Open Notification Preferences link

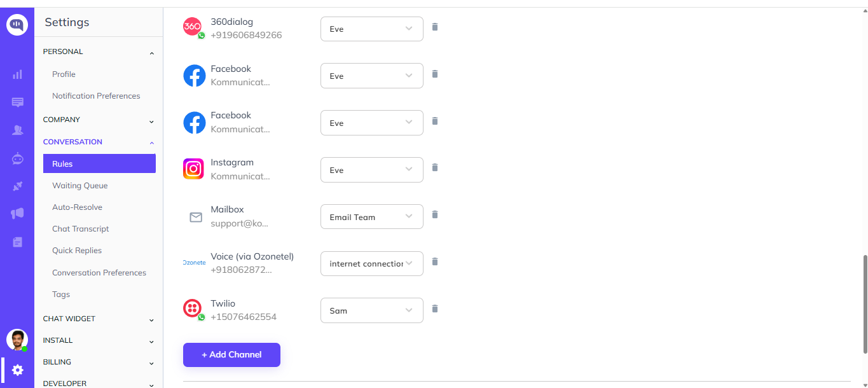click(96, 96)
